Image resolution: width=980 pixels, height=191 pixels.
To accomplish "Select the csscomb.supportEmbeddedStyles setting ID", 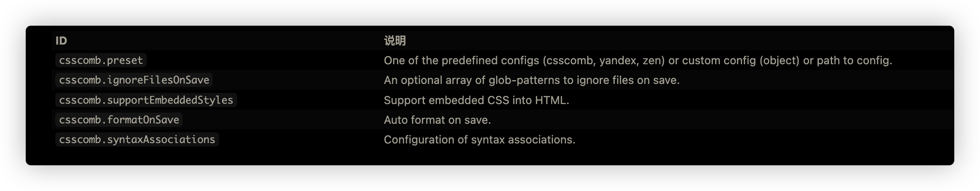I will pyautogui.click(x=146, y=100).
